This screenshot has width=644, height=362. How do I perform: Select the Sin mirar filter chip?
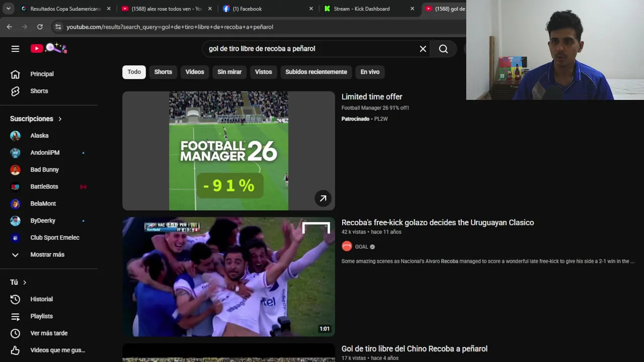229,72
